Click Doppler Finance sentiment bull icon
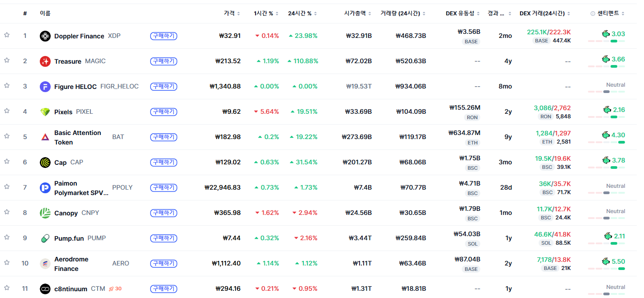This screenshot has height=298, width=644. pos(606,33)
